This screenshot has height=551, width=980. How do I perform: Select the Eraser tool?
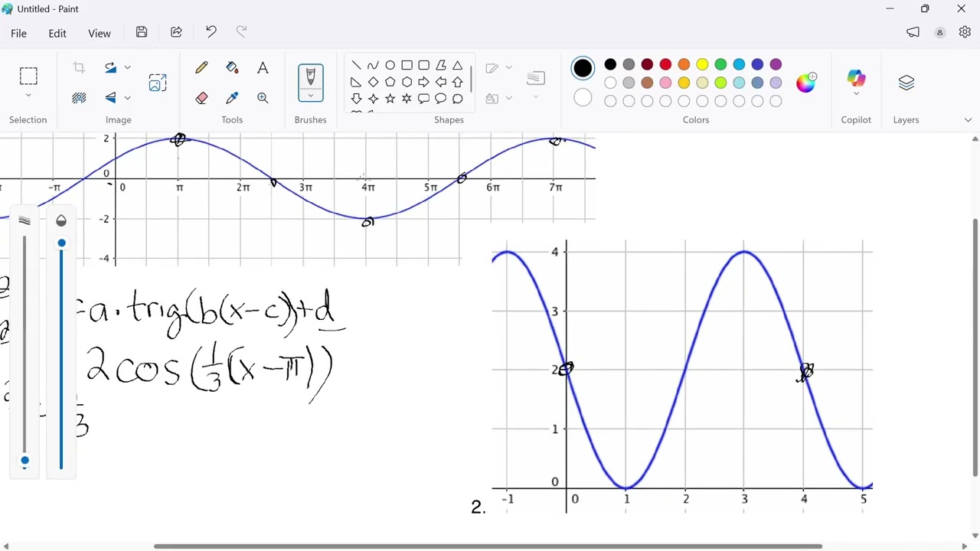(201, 98)
